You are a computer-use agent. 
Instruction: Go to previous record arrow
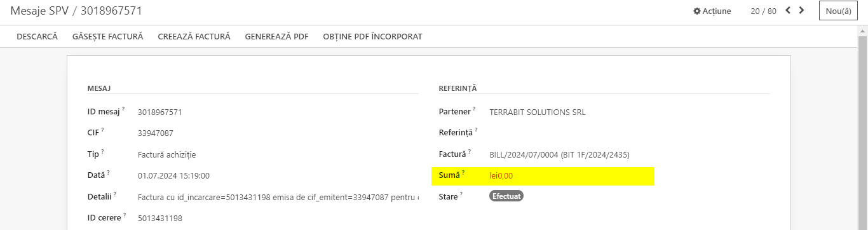tap(788, 10)
